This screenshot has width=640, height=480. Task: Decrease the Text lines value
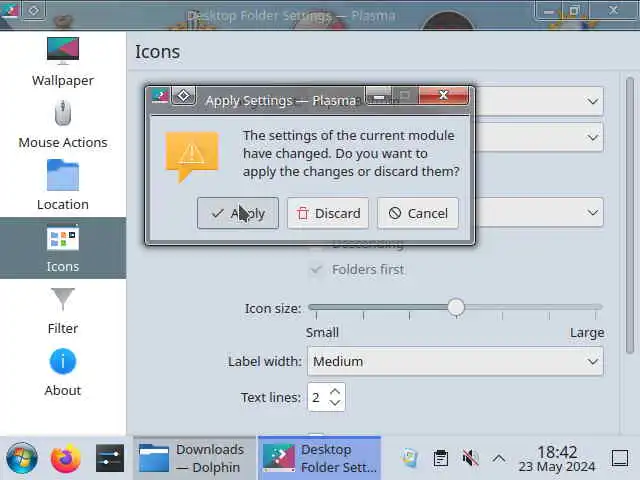click(x=335, y=402)
